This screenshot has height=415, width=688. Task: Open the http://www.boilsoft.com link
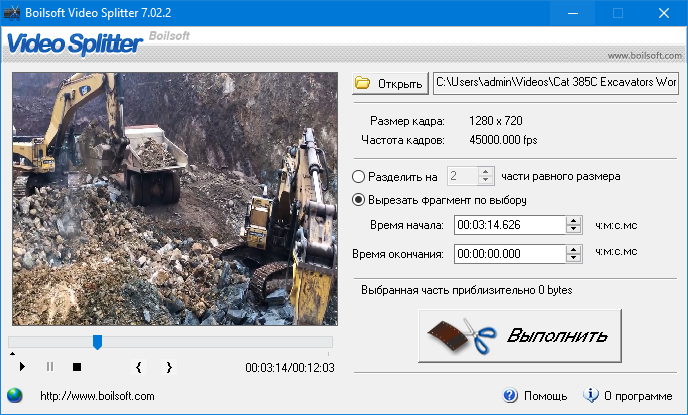[x=97, y=396]
